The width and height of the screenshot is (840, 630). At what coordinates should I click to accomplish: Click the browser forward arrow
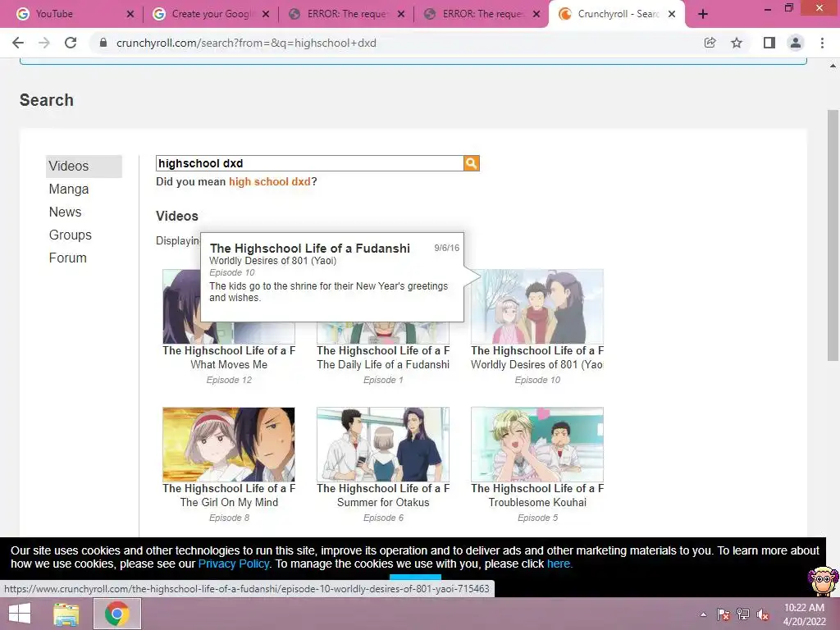tap(44, 43)
